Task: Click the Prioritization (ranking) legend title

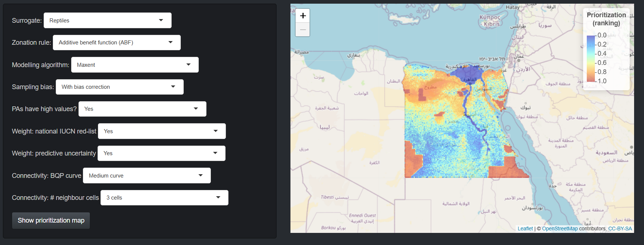Action: [x=606, y=19]
